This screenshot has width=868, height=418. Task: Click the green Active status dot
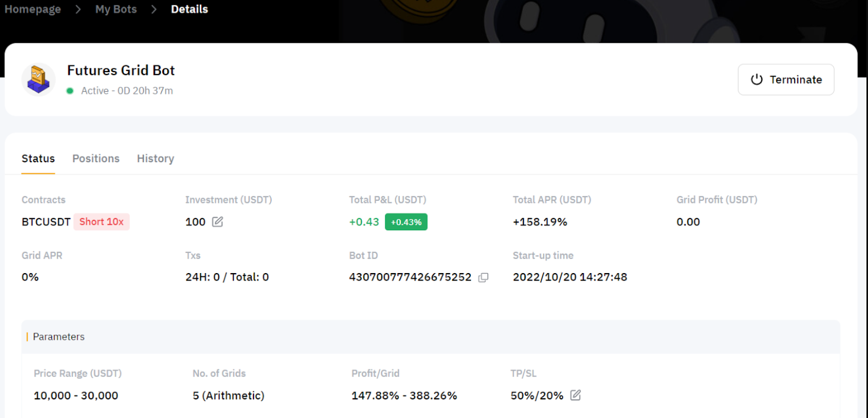70,91
